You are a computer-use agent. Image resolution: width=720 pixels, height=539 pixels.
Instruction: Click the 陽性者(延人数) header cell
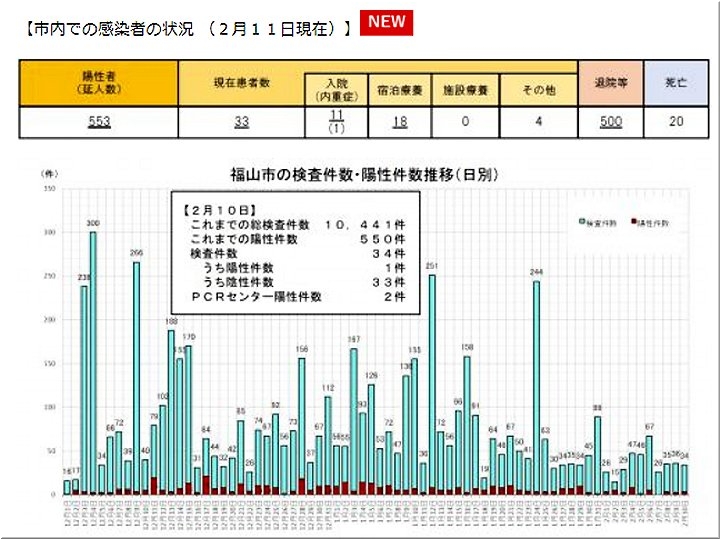coord(98,83)
